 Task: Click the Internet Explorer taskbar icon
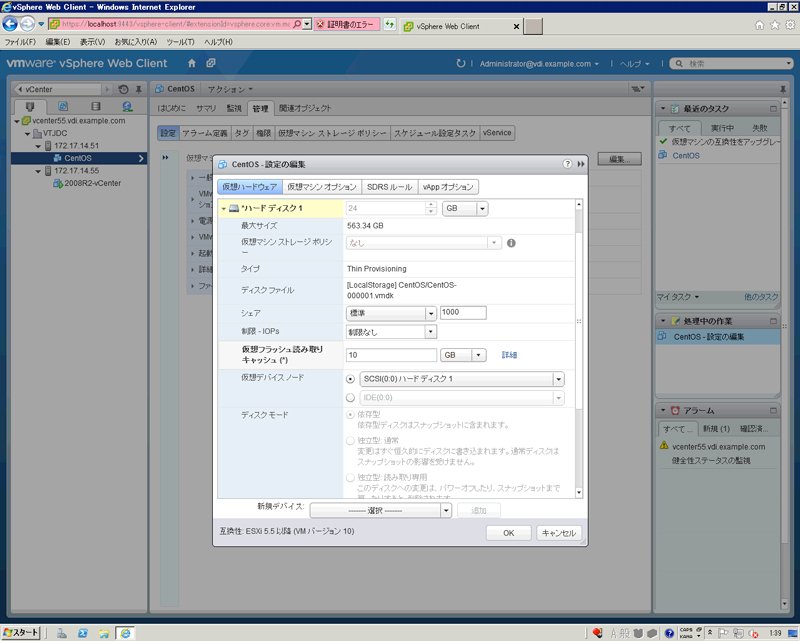(125, 633)
